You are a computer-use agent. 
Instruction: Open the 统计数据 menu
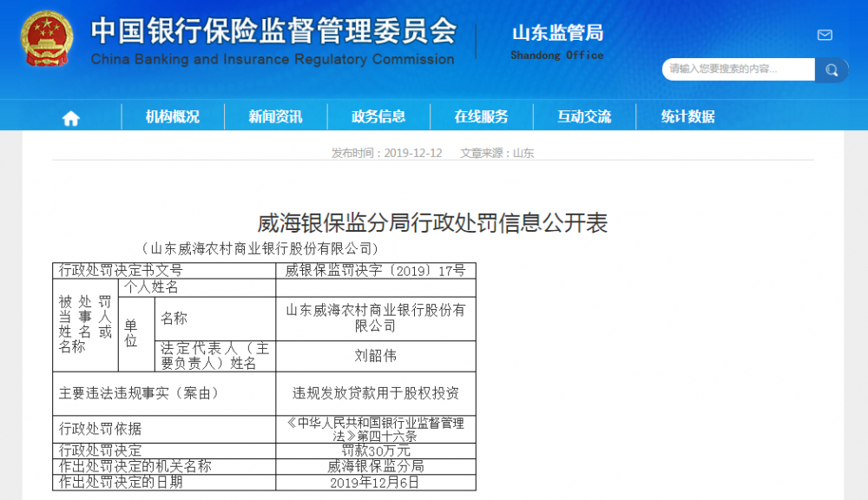click(687, 117)
